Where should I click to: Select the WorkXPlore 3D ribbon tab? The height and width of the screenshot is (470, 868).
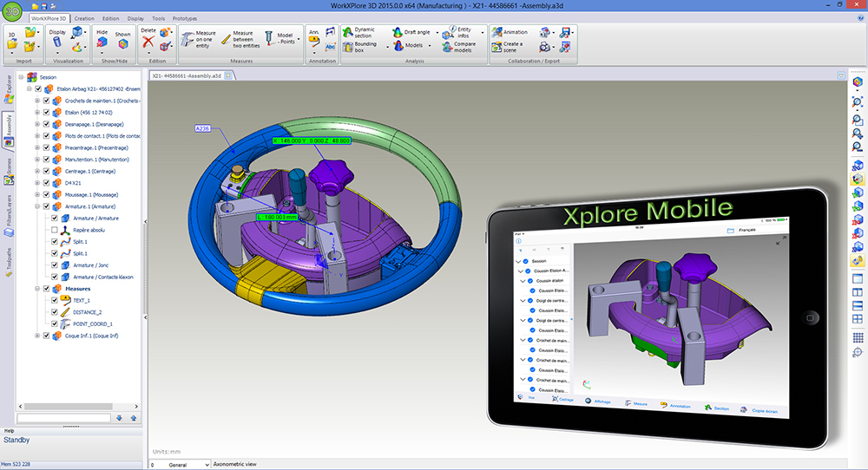point(49,18)
